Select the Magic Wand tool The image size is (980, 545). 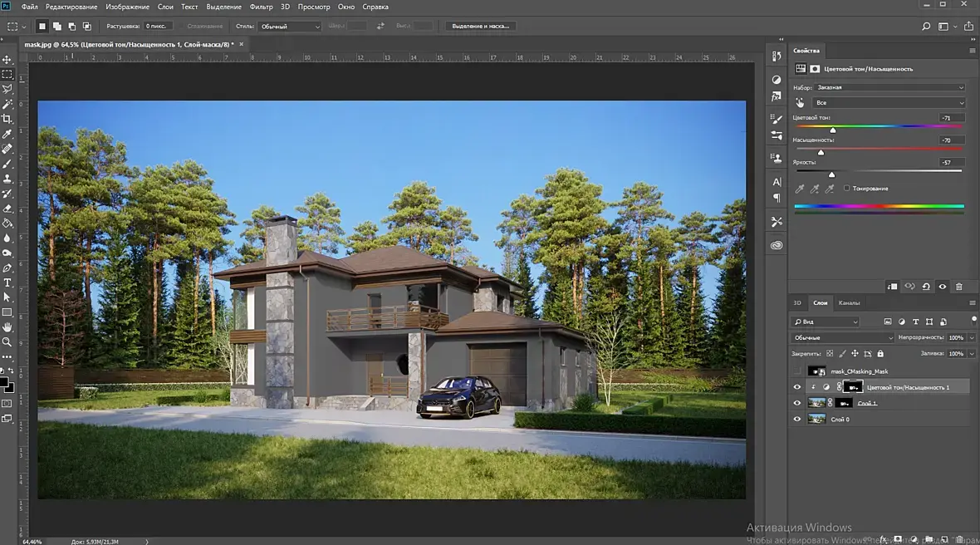(x=7, y=104)
